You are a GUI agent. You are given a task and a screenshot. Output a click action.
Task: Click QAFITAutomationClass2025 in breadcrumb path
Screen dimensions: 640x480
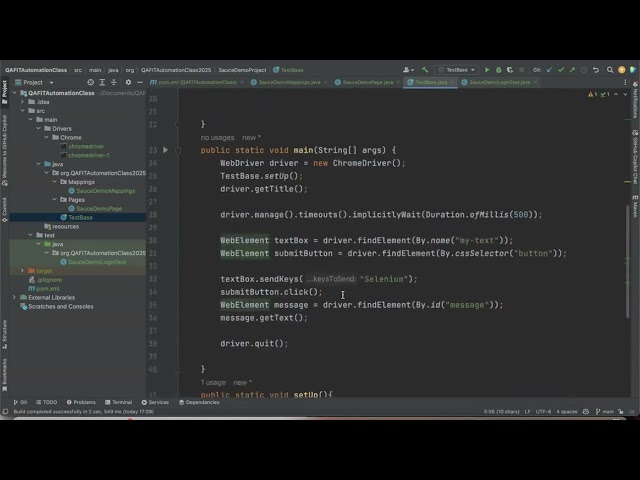[x=176, y=70]
